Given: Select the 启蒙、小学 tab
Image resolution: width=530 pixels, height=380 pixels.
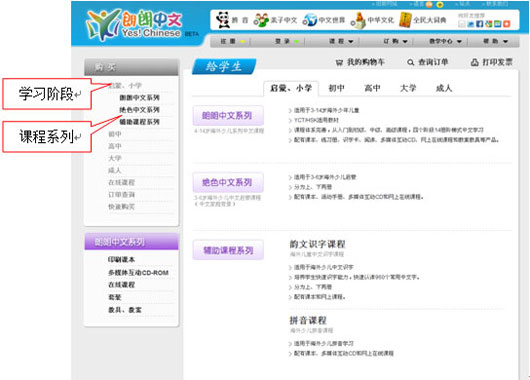Looking at the screenshot, I should coord(291,89).
